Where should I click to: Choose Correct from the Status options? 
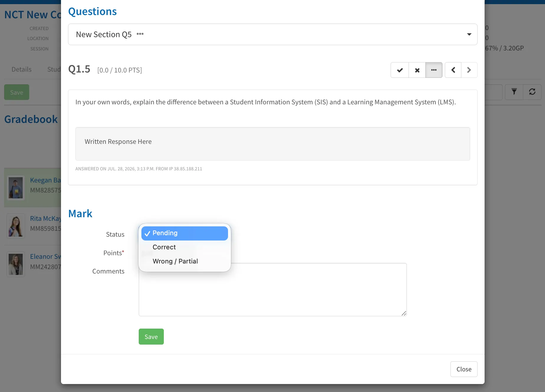[185, 247]
